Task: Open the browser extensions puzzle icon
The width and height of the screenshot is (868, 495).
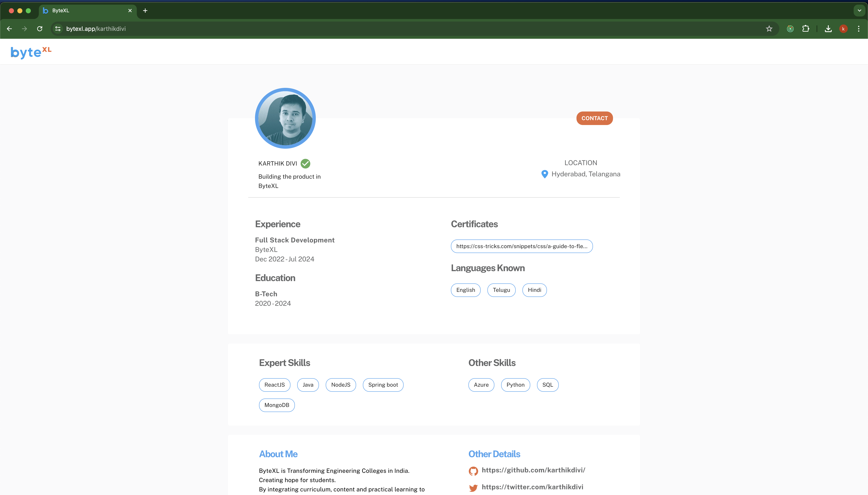Action: click(x=806, y=29)
